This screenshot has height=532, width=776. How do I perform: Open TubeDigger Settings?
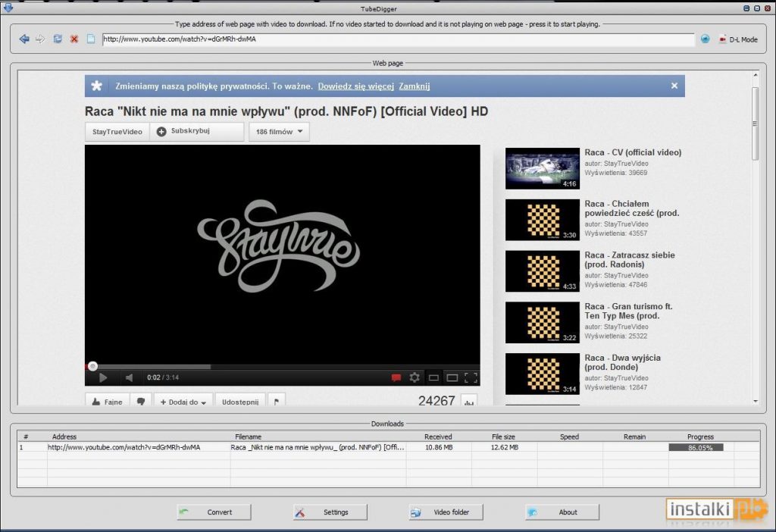(x=330, y=512)
